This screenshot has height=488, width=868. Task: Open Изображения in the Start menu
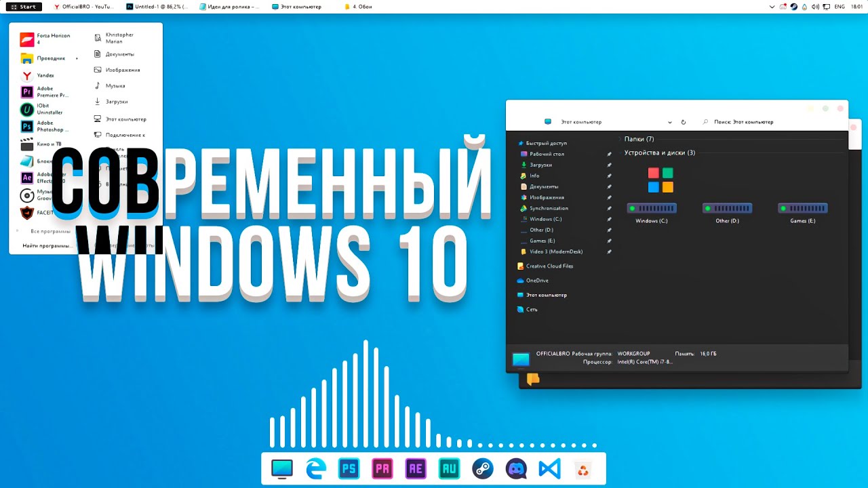click(117, 70)
